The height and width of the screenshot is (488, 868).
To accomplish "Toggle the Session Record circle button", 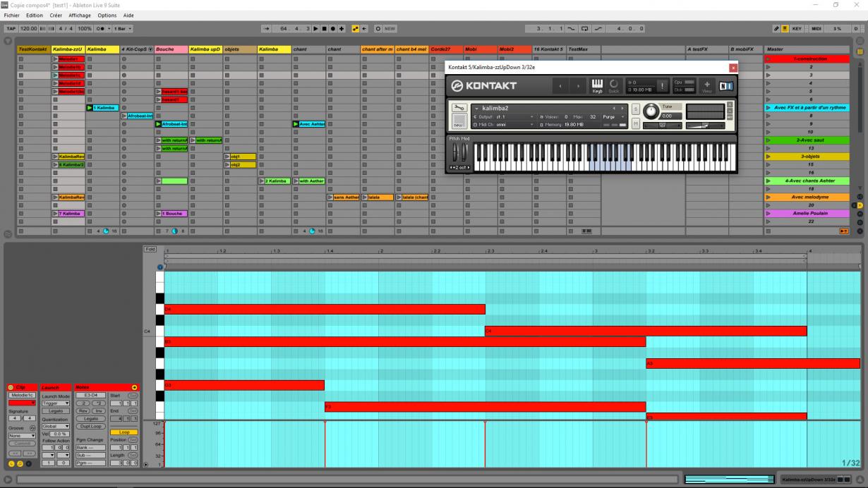I will pos(378,29).
